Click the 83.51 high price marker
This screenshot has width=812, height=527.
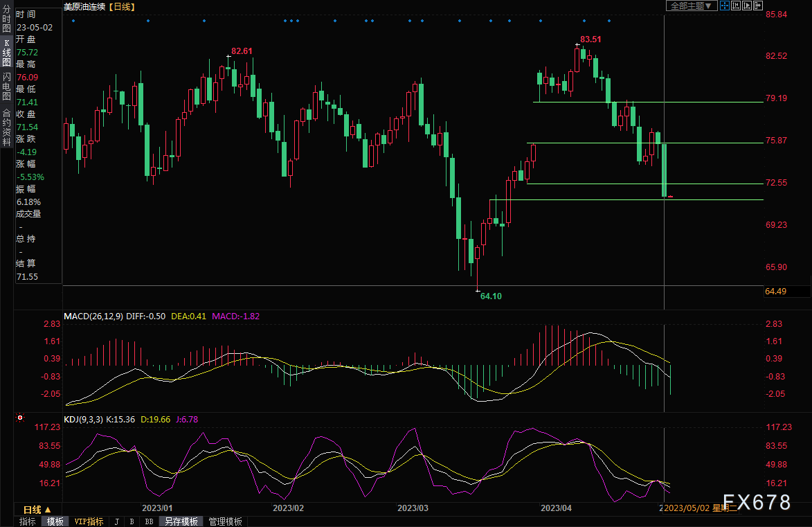point(590,39)
